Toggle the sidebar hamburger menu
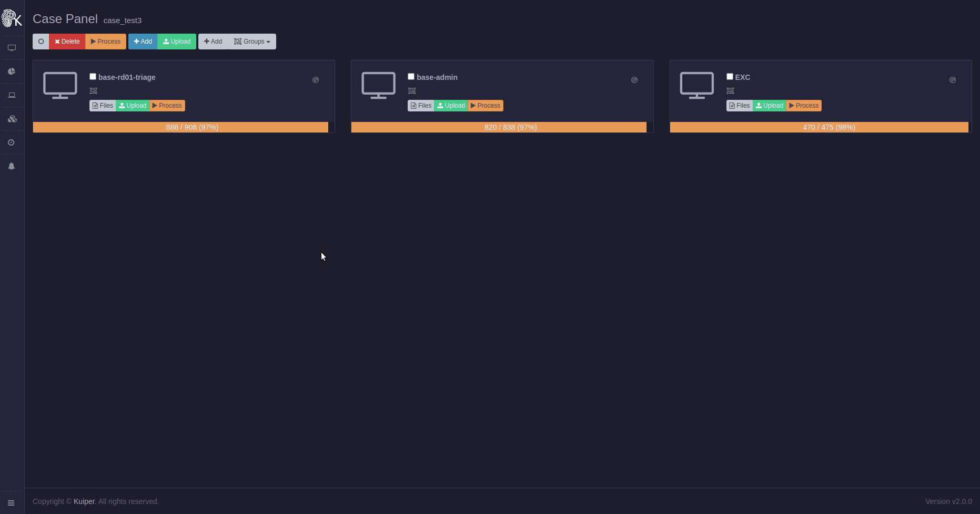 11,503
